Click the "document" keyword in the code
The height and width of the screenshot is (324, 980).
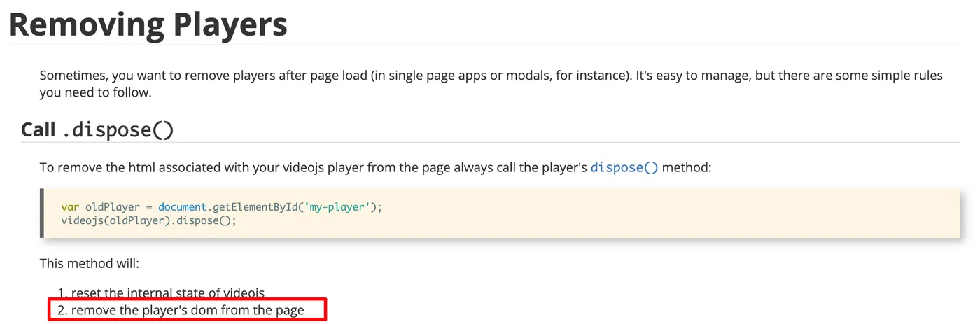182,207
